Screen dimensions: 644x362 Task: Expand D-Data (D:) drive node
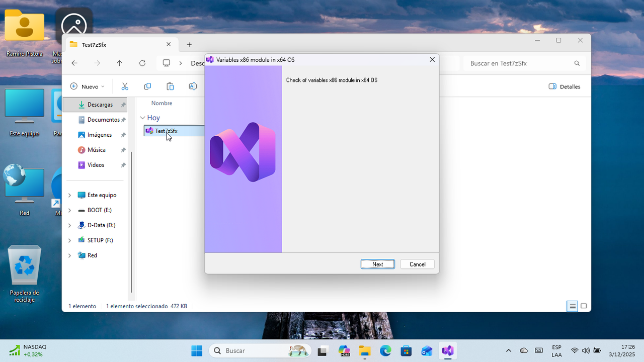[x=69, y=225]
